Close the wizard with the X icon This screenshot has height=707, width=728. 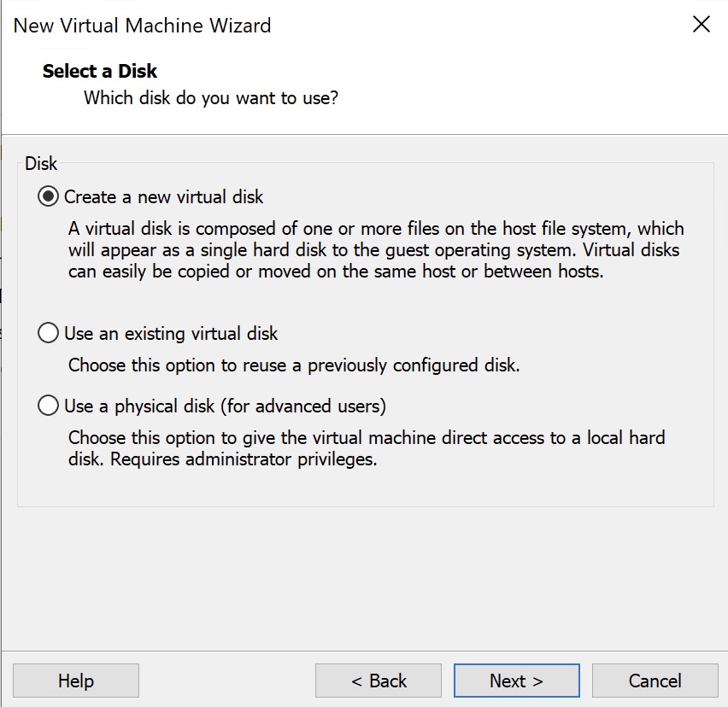(701, 25)
